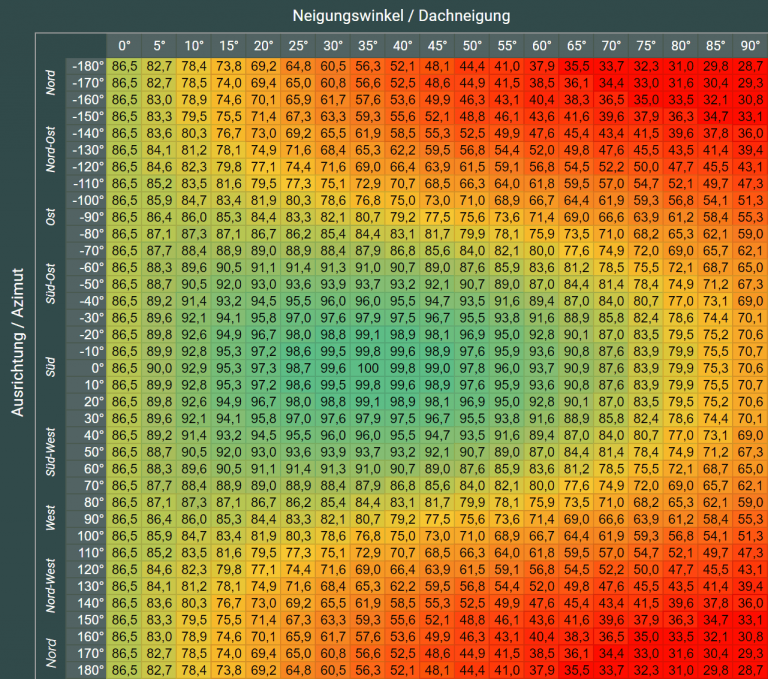Select the 35° column header
This screenshot has width=768, height=679.
[x=368, y=46]
